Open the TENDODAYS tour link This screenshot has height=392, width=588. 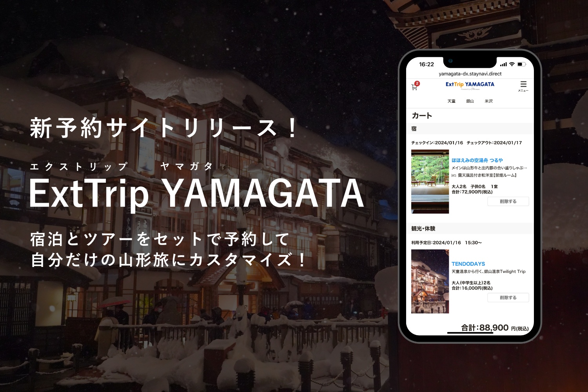click(x=468, y=264)
